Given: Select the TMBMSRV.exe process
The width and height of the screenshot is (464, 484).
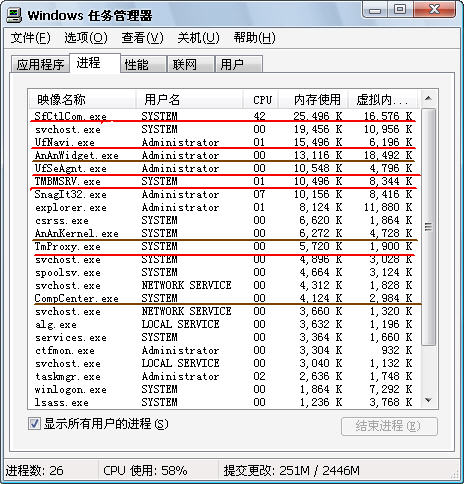Looking at the screenshot, I should (224, 181).
